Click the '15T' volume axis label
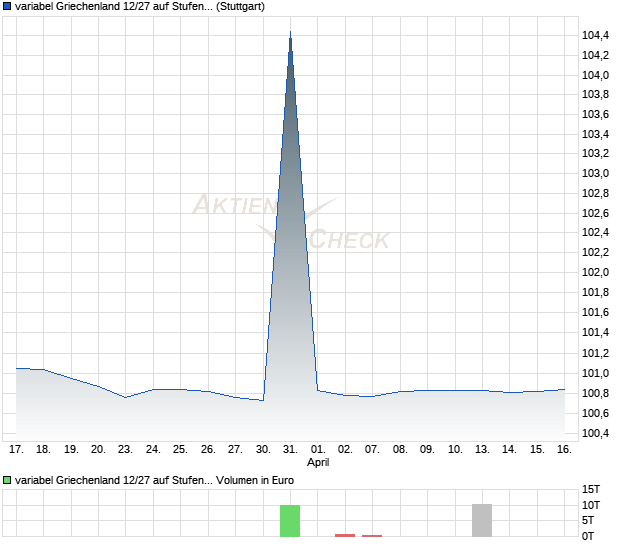The width and height of the screenshot is (620, 546). pos(591,489)
